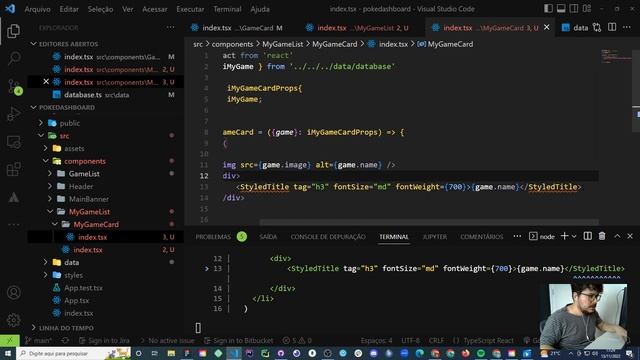640x360 pixels.
Task: Split the editor to the right
Action: pos(612,27)
